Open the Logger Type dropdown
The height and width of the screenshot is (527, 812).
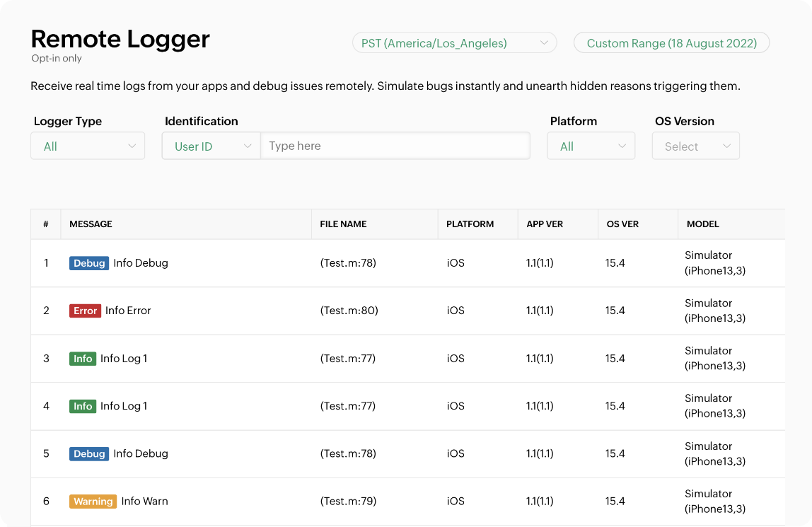pyautogui.click(x=88, y=146)
